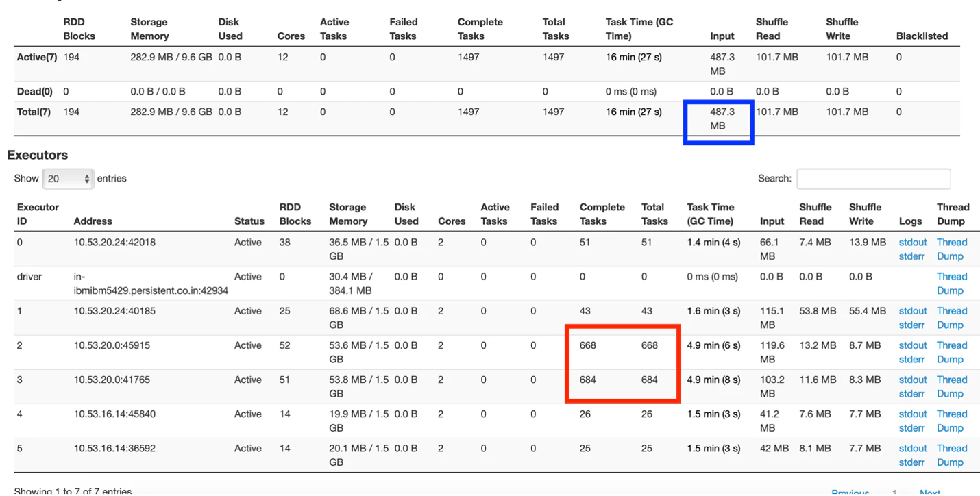Open Thread Dump for executor 3
This screenshot has height=496, width=980.
coord(951,386)
